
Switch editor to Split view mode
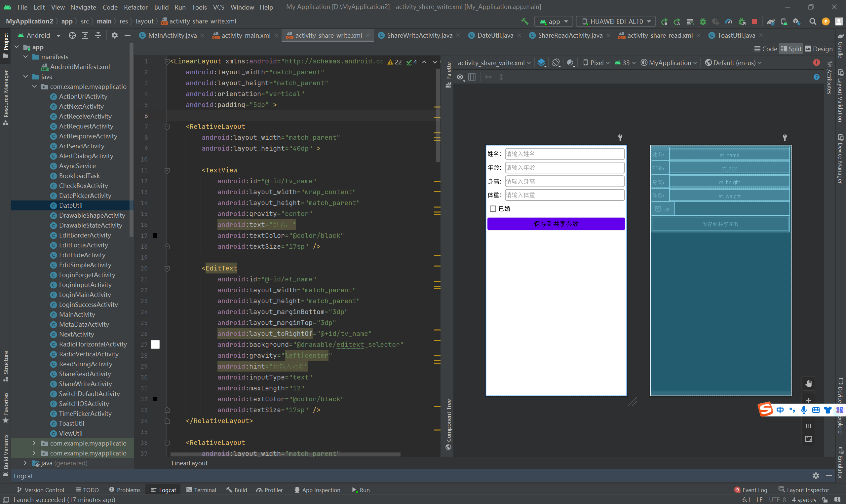pyautogui.click(x=791, y=49)
